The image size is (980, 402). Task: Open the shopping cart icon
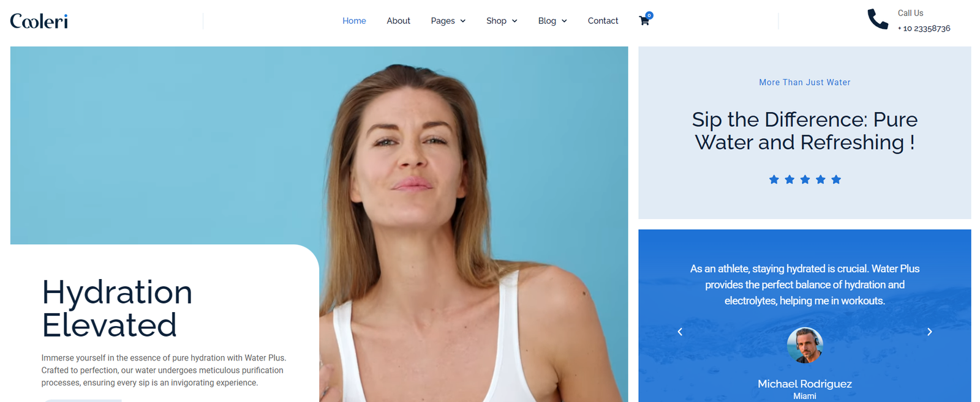coord(644,21)
